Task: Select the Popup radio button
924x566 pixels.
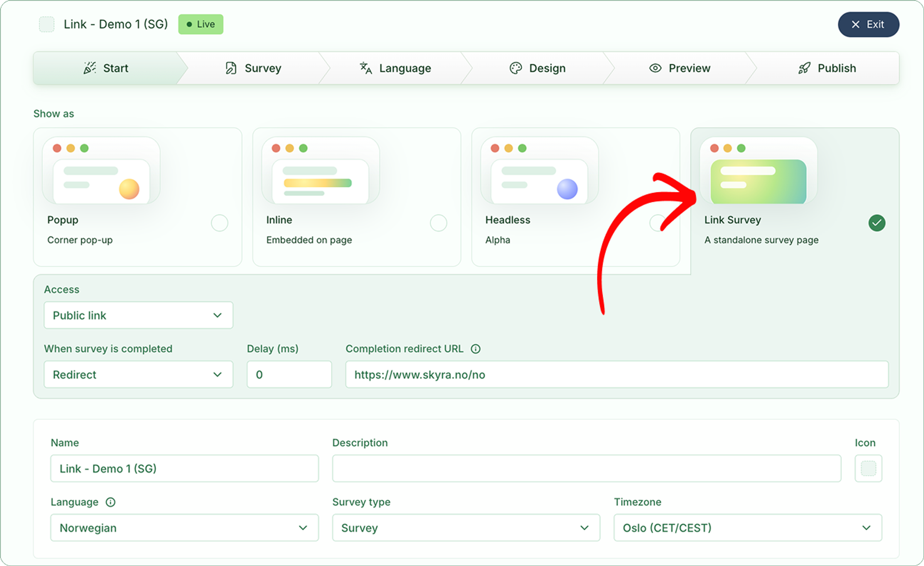Action: [x=220, y=223]
